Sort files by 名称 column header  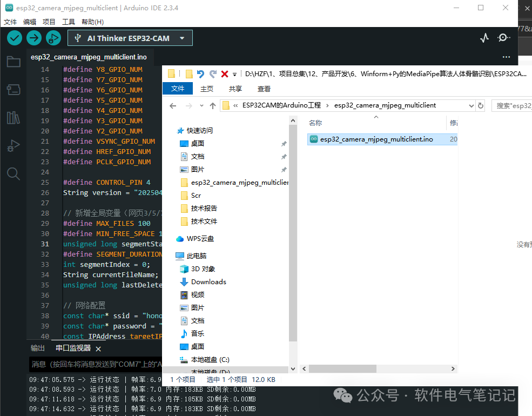[315, 123]
